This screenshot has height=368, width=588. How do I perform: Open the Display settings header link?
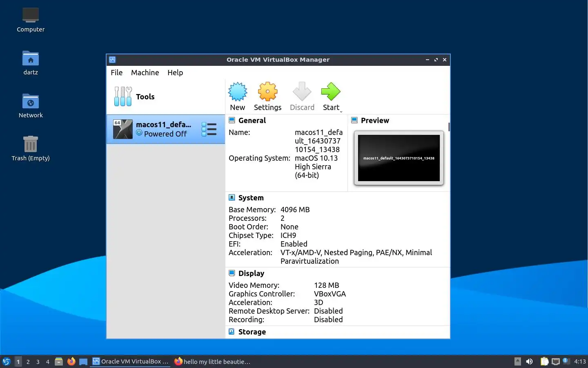[251, 274]
